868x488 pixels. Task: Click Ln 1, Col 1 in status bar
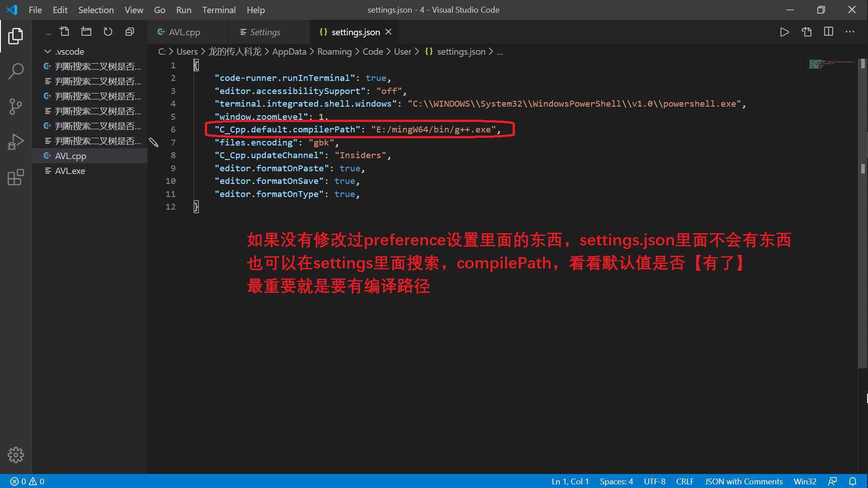click(570, 482)
